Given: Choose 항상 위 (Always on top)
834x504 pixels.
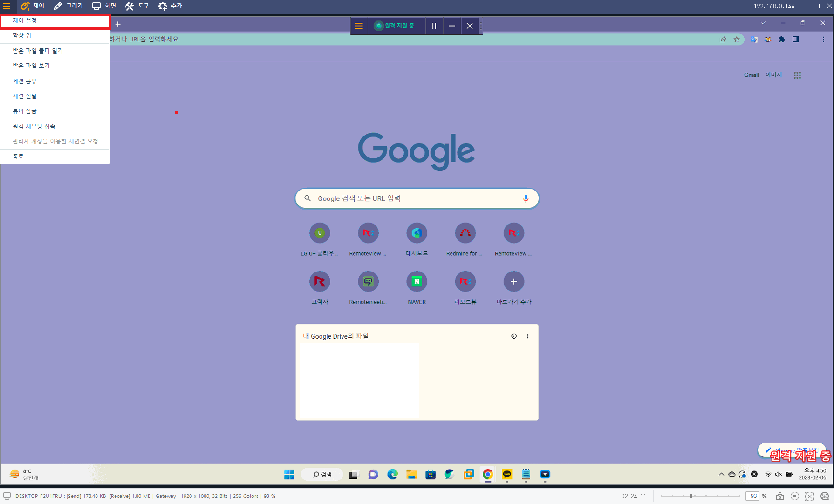Looking at the screenshot, I should point(55,35).
